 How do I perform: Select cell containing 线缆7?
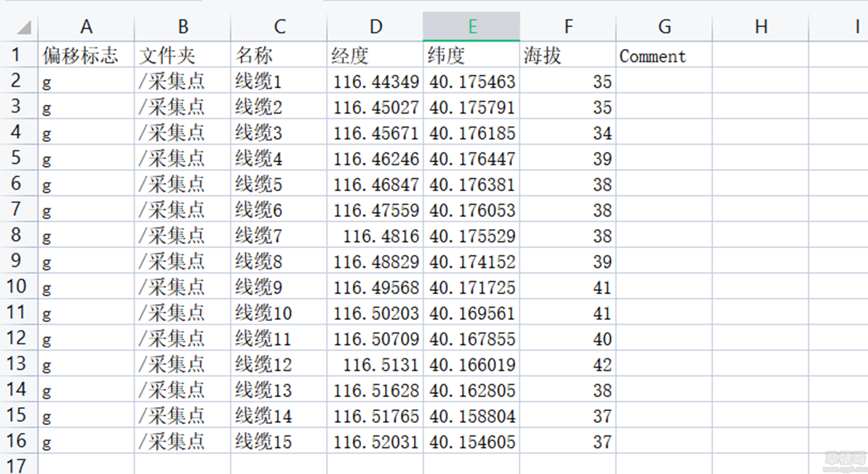[279, 234]
